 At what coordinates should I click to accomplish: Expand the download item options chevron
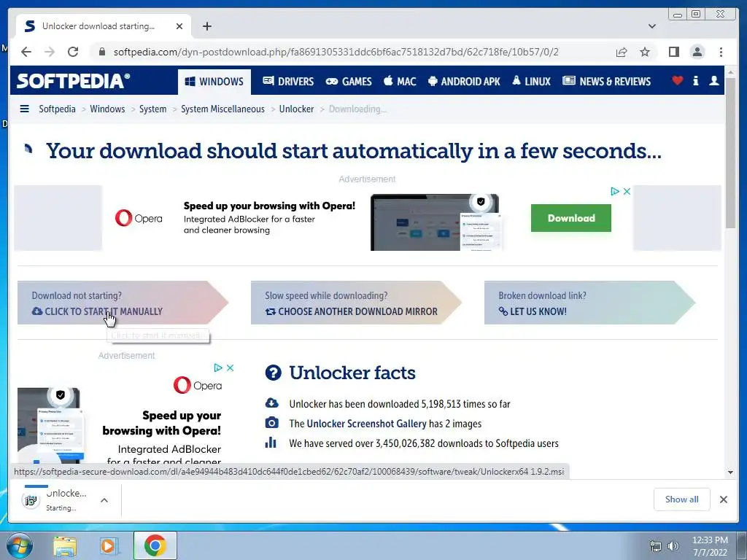tap(104, 500)
